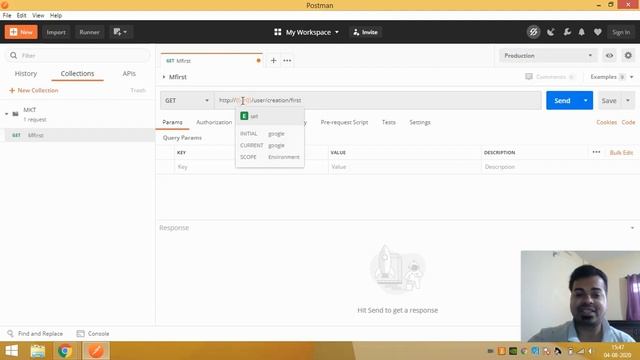Select the Authorization tab
The image size is (640, 360).
[x=214, y=122]
